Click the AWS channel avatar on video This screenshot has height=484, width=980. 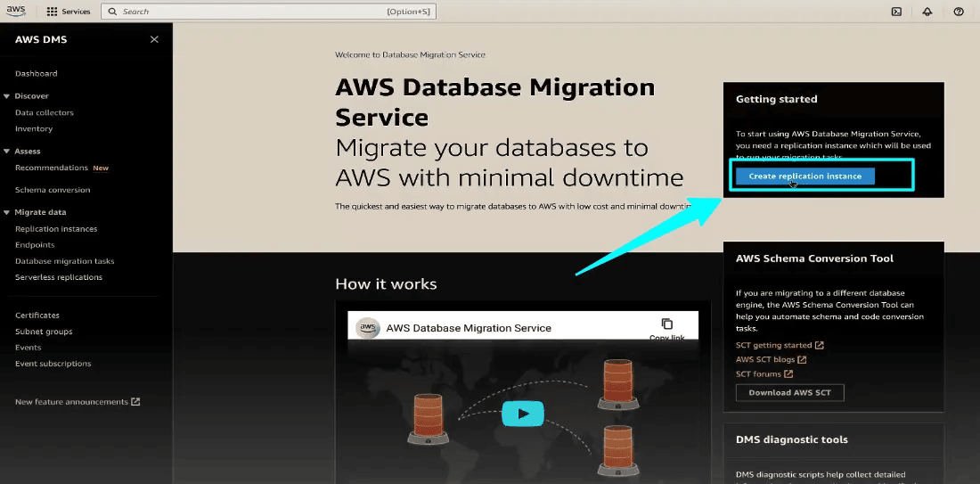(x=367, y=328)
